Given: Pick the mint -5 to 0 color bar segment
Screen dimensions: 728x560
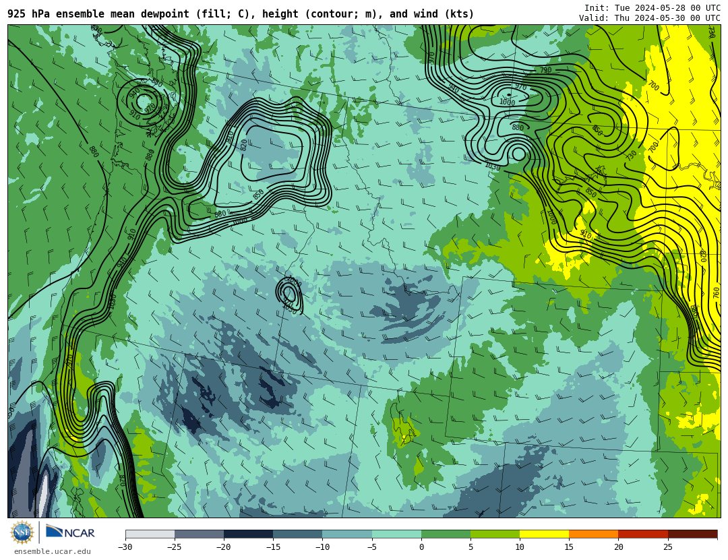Looking at the screenshot, I should [396, 534].
